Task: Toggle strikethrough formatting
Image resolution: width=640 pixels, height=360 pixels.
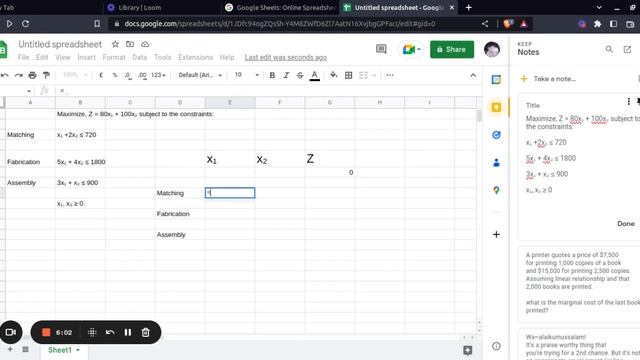Action: (300, 75)
